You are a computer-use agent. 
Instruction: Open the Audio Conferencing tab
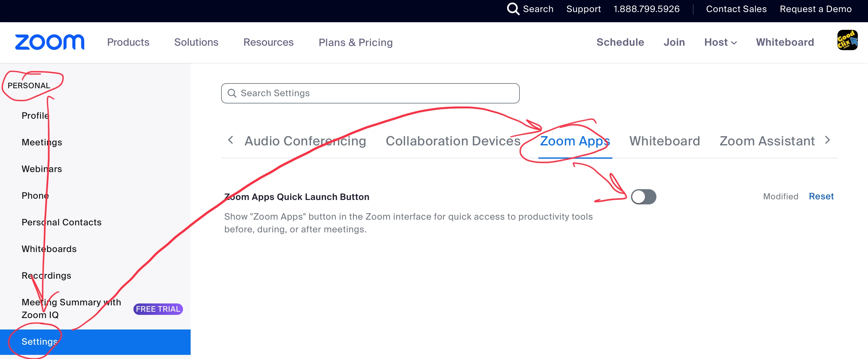coord(305,141)
